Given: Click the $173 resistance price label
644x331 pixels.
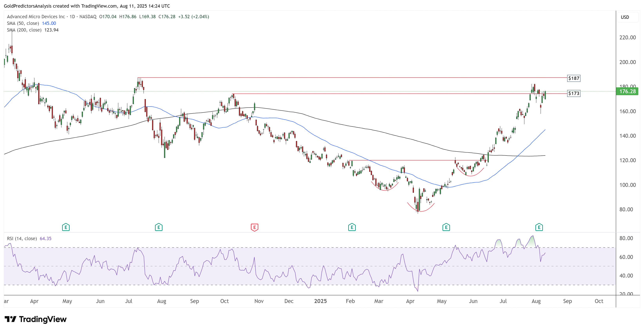Looking at the screenshot, I should coord(574,93).
